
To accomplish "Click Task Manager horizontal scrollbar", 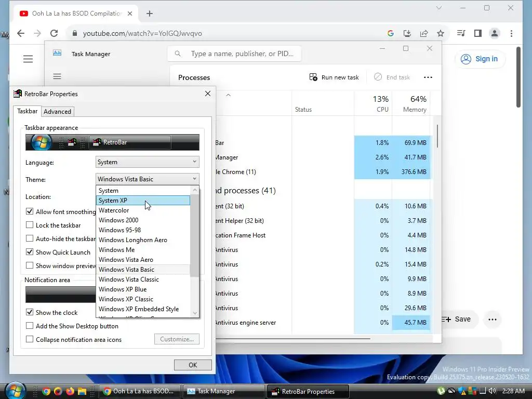I will (292, 338).
